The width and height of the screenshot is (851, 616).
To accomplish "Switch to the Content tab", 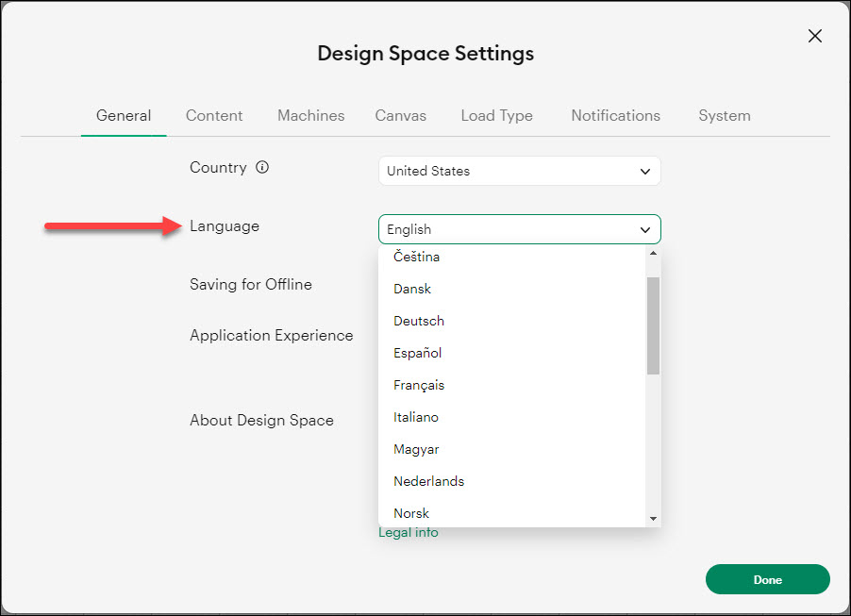I will click(x=214, y=115).
